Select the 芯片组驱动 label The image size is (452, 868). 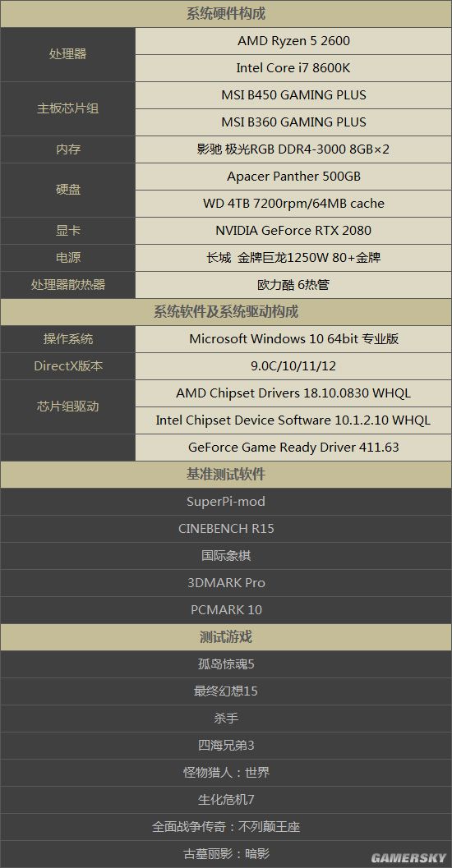(67, 406)
